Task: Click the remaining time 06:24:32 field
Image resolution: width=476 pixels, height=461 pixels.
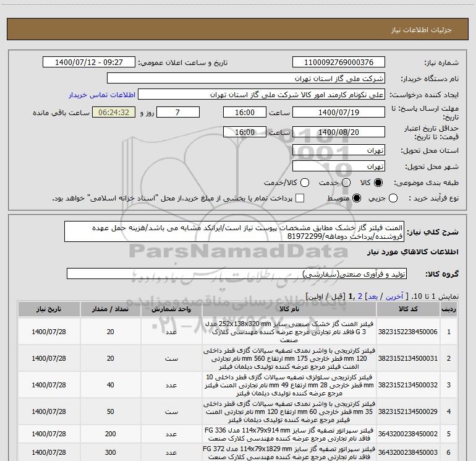Action: [114, 112]
